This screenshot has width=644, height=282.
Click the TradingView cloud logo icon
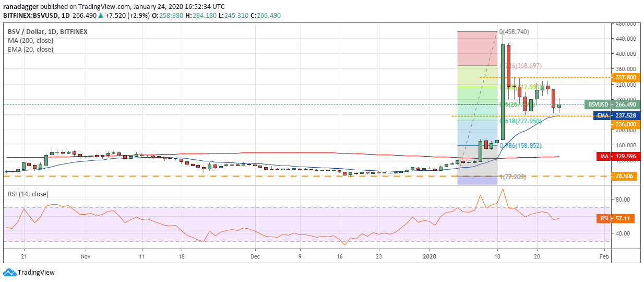9,273
